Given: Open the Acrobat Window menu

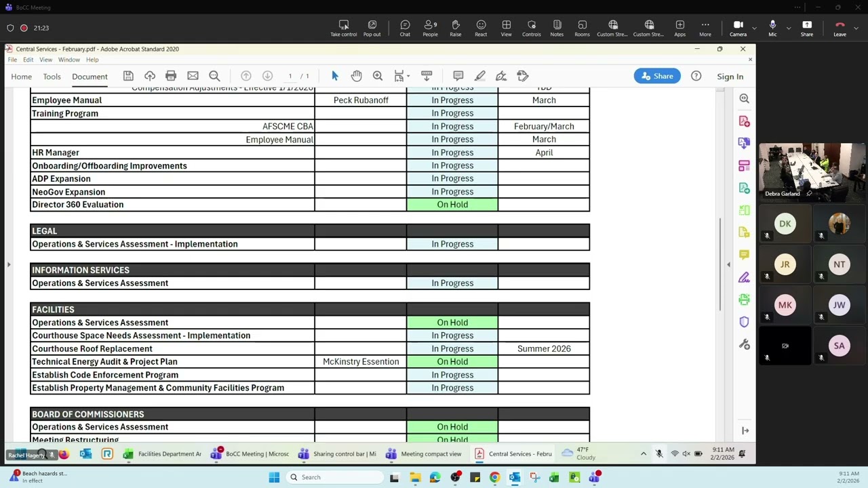Looking at the screenshot, I should (x=68, y=60).
